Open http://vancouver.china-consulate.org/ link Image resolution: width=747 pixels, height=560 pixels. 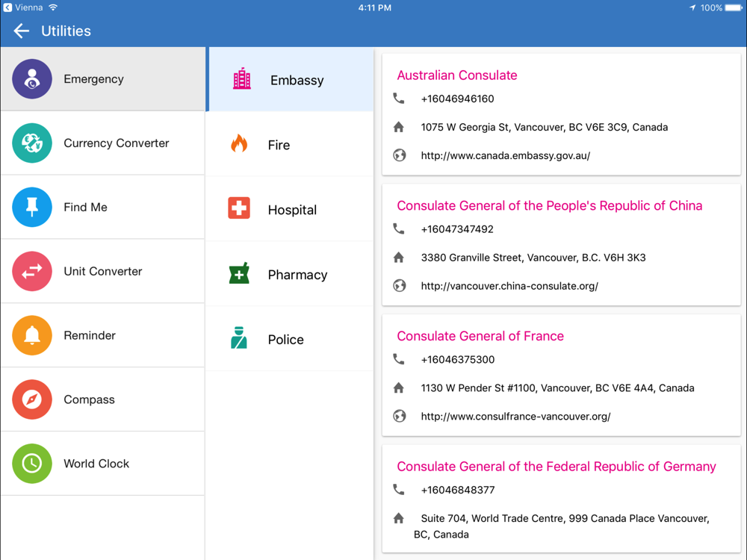click(509, 286)
